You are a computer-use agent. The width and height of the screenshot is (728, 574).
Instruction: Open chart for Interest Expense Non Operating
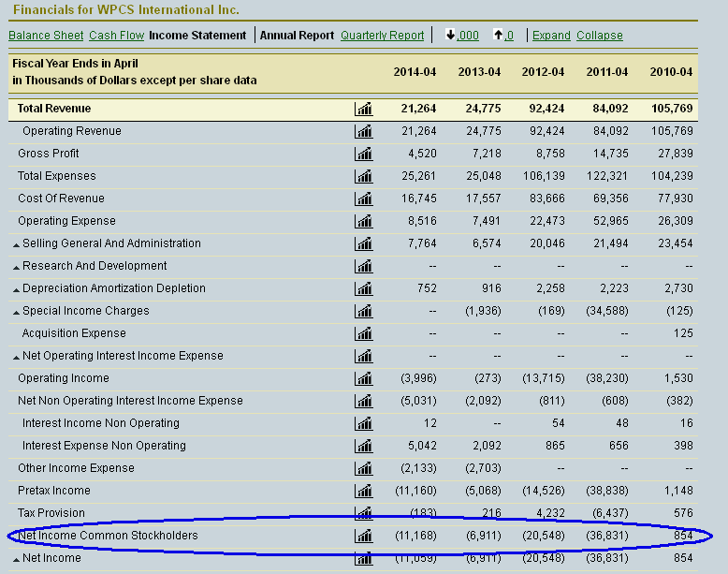tap(364, 446)
